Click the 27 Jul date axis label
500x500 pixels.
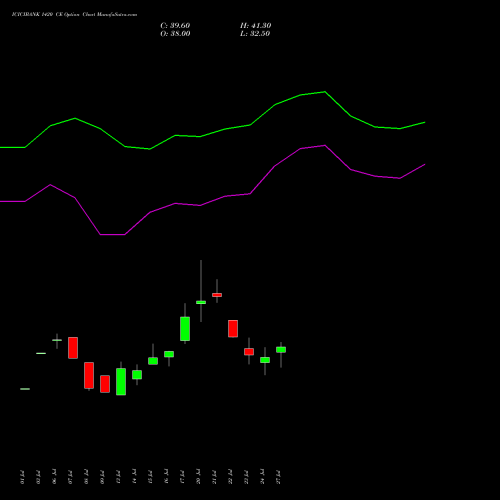tap(278, 477)
